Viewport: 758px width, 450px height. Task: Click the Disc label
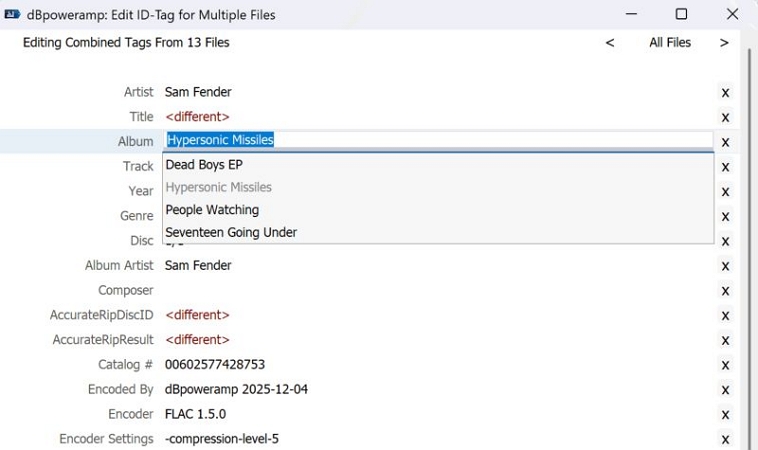(x=142, y=241)
